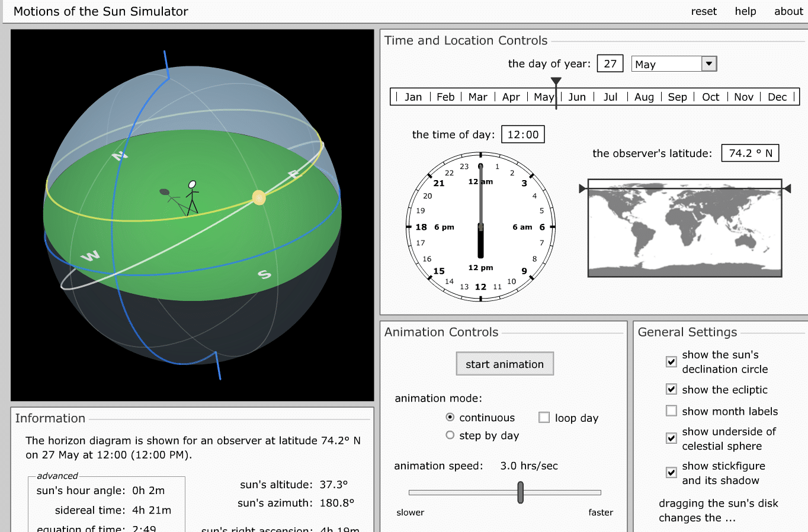Open the help menu item
The height and width of the screenshot is (532, 808).
point(745,11)
